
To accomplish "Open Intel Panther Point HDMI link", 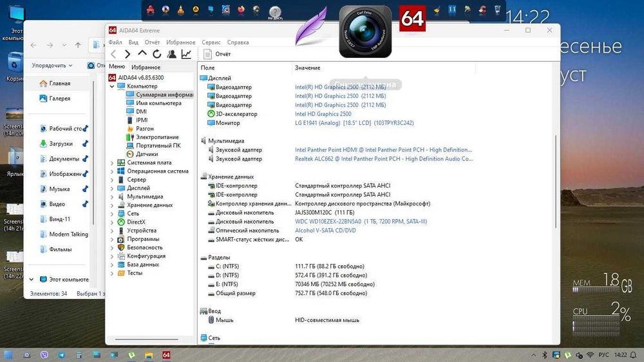I will point(383,150).
